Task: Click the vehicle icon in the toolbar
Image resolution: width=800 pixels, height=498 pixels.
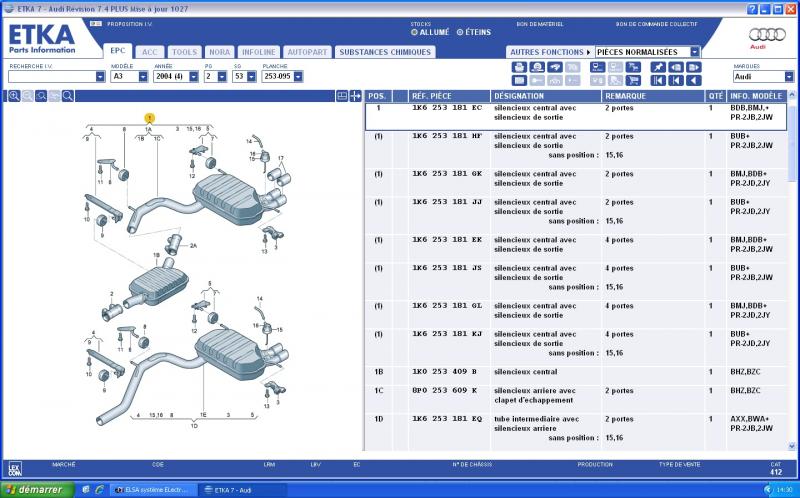Action: coord(555,67)
